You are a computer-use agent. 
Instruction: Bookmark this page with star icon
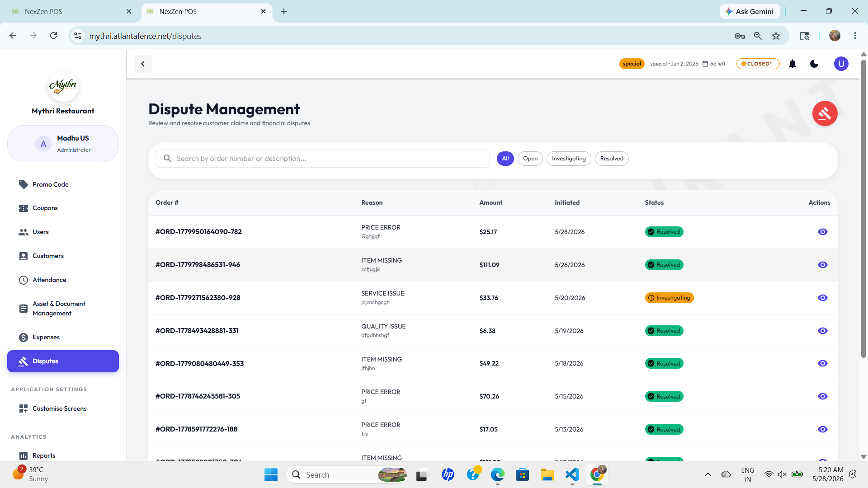(x=776, y=36)
